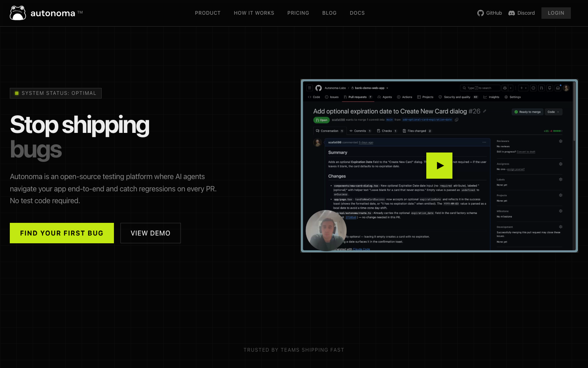Image resolution: width=588 pixels, height=368 pixels.
Task: Click the 'TRUSTED BY TEAMS SHIPPING FAST' text
Action: click(x=294, y=350)
